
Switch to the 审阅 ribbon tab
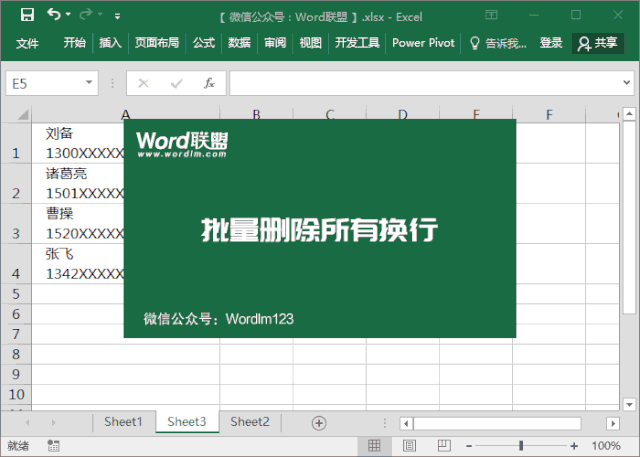tap(275, 43)
